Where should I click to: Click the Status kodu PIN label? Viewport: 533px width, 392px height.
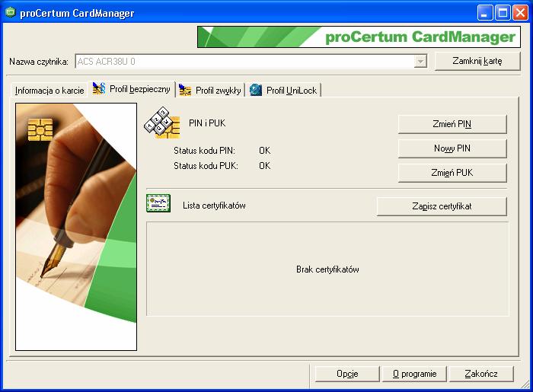[x=204, y=151]
